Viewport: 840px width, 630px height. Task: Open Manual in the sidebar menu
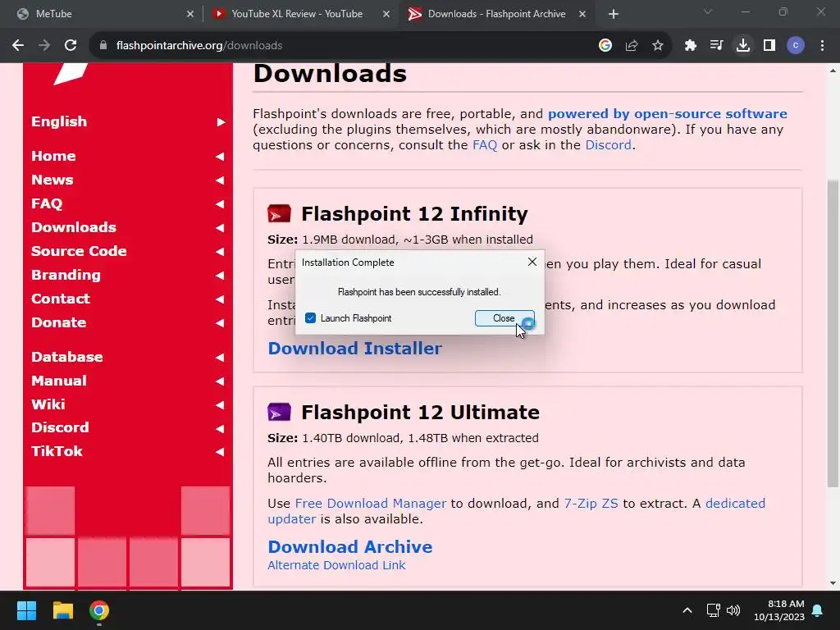tap(59, 381)
